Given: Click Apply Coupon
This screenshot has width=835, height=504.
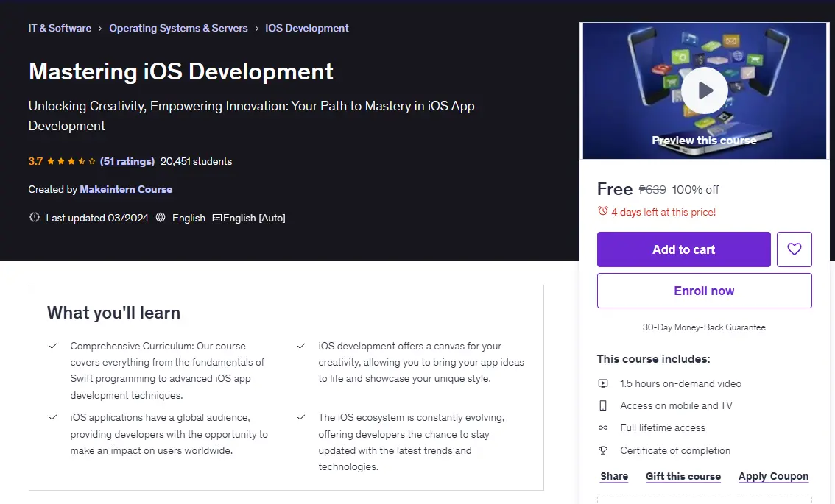Looking at the screenshot, I should [x=773, y=476].
